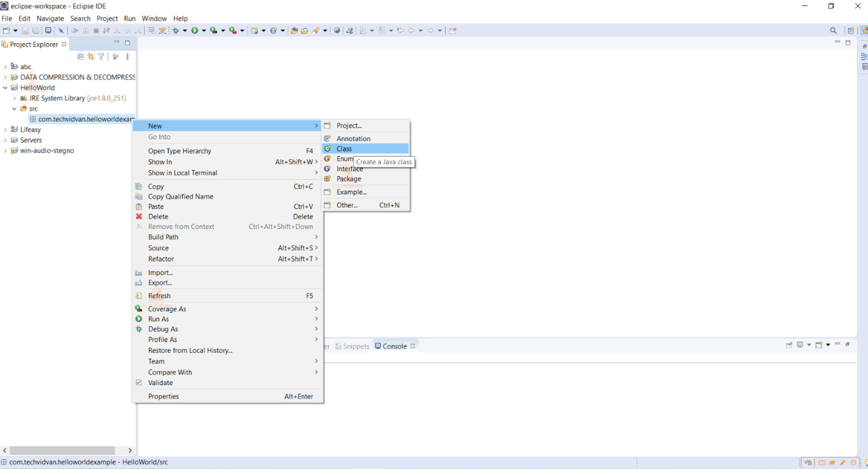Collapse the src folder node
868x469 pixels.
(x=15, y=109)
